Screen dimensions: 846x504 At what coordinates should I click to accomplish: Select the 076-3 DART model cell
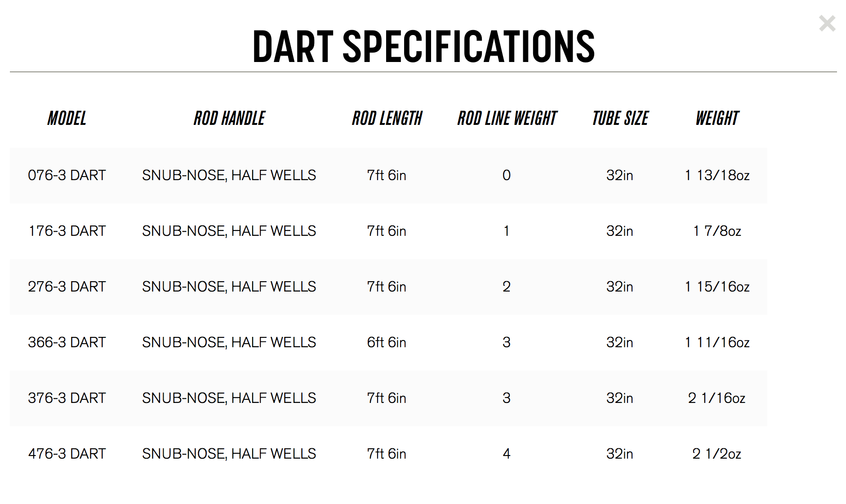[x=67, y=175]
